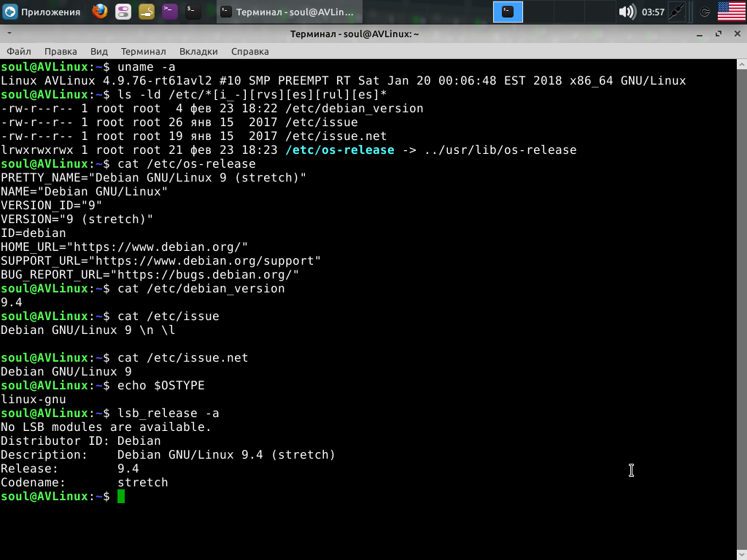Launch Firefox from the panel

[x=100, y=12]
